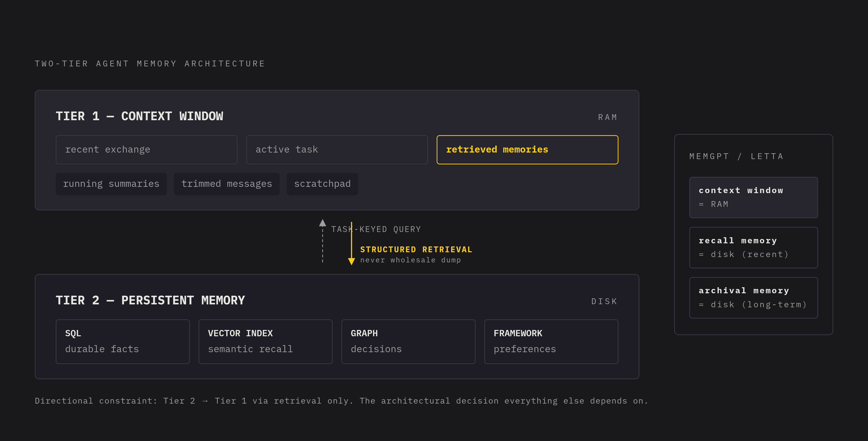The height and width of the screenshot is (441, 868).
Task: Select the 'recall memory' card
Action: click(x=753, y=248)
